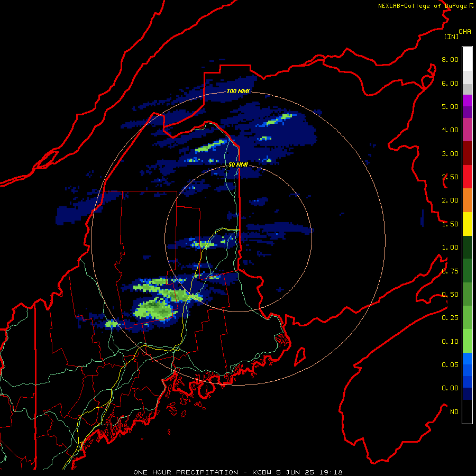This screenshot has height=476, width=476.
Task: Select the 50 NMI range ring label
Action: pos(238,164)
